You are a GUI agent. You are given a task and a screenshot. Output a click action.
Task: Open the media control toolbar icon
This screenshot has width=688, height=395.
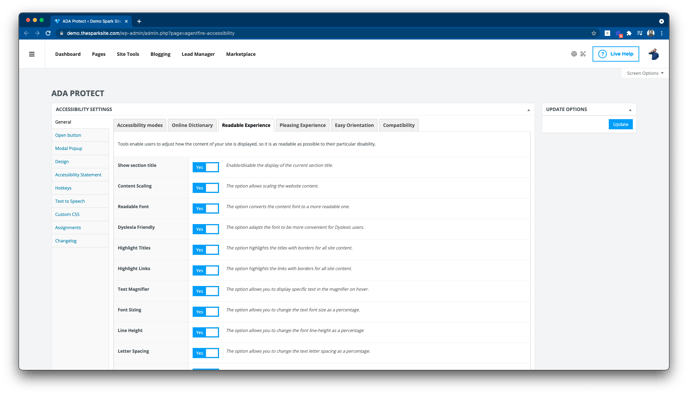[x=640, y=33]
